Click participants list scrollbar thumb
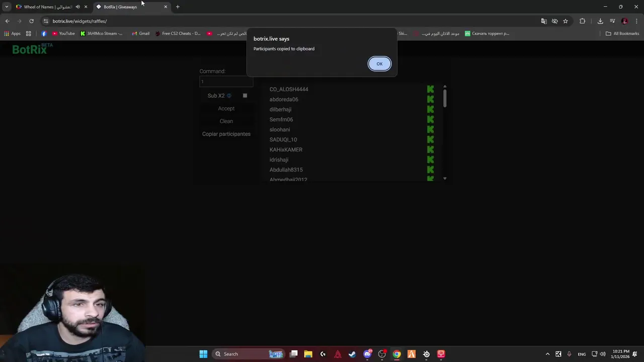The width and height of the screenshot is (644, 362). [x=445, y=98]
